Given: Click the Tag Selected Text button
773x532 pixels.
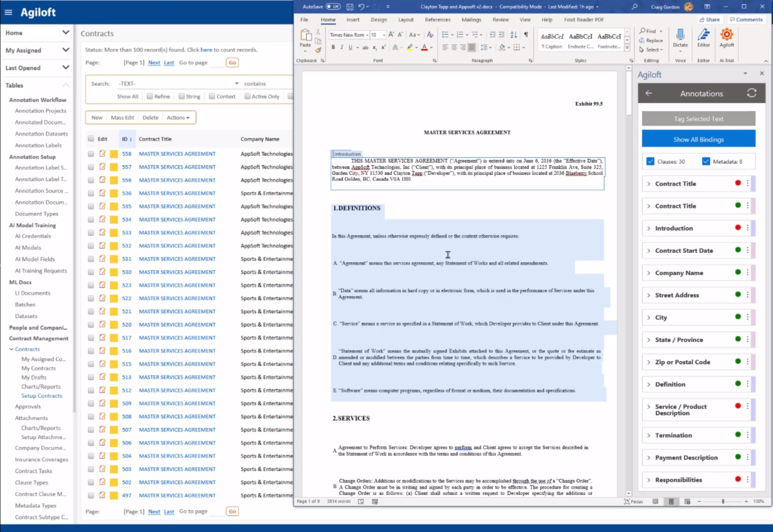Looking at the screenshot, I should [698, 119].
